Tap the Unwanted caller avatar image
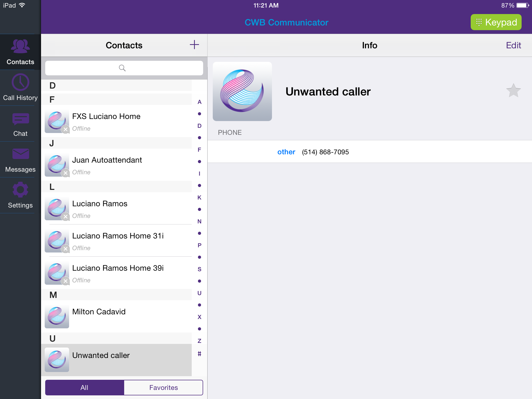 (242, 91)
